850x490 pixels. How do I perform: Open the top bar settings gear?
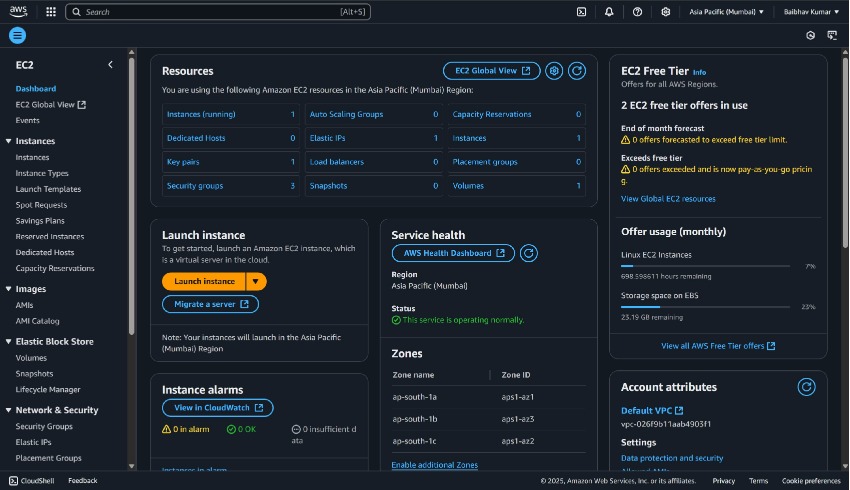point(666,11)
